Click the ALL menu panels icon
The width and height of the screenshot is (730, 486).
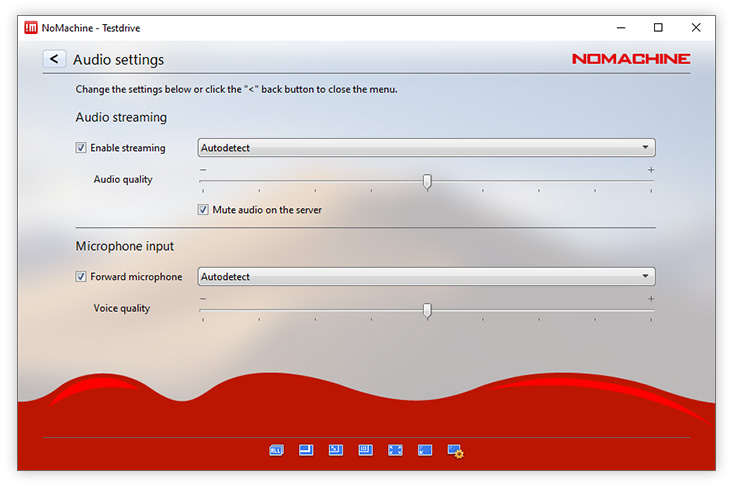click(276, 451)
